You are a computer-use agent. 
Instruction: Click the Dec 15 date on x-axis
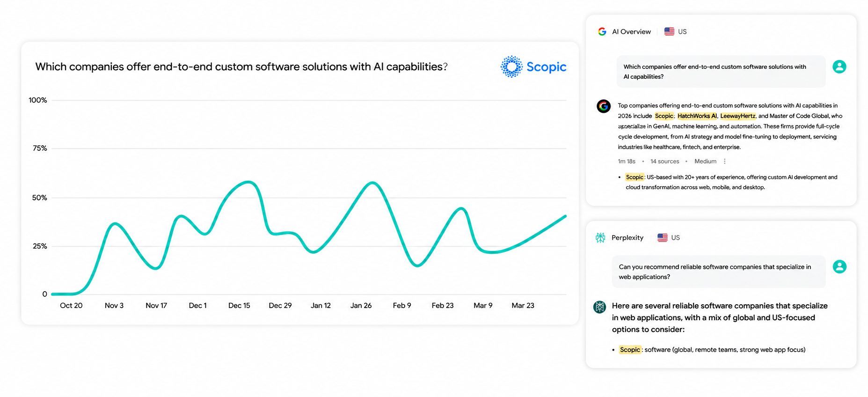coord(239,305)
